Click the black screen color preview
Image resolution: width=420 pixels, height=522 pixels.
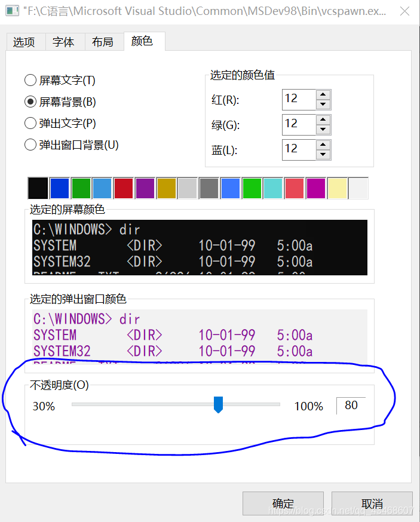coord(200,247)
